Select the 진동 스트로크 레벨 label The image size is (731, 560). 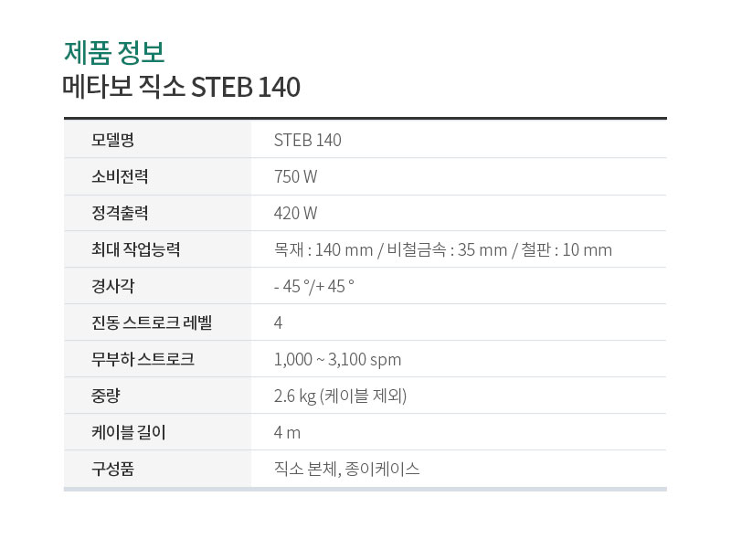pos(152,322)
